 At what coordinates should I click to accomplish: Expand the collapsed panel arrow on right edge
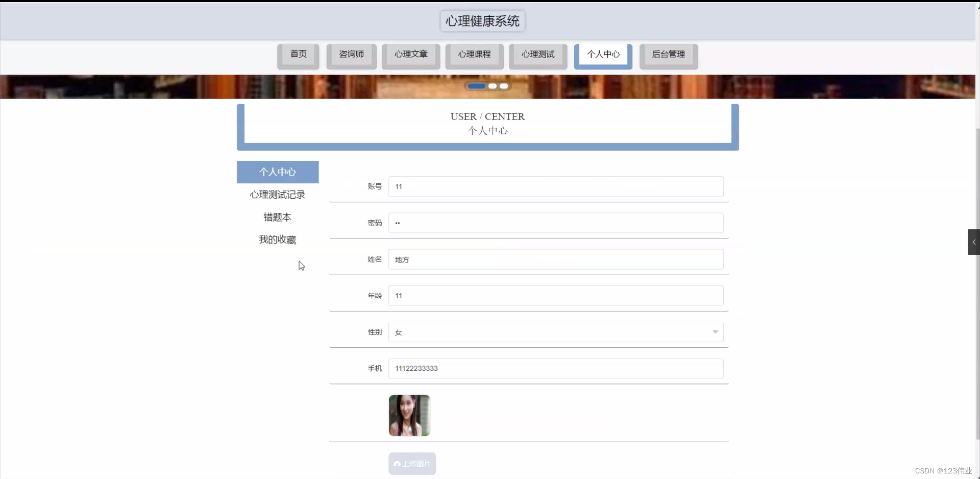tap(973, 242)
